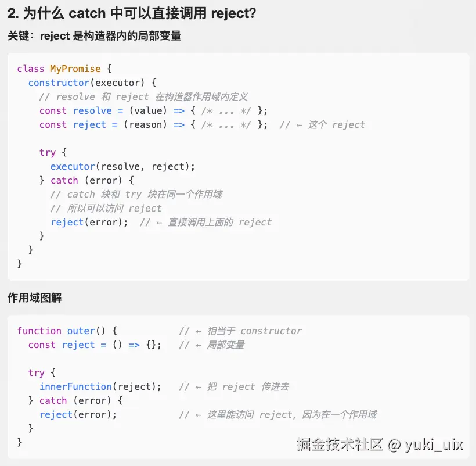Image resolution: width=476 pixels, height=466 pixels.
Task: Click the comment "← 直接调用上面的 reject"
Action: pos(205,222)
